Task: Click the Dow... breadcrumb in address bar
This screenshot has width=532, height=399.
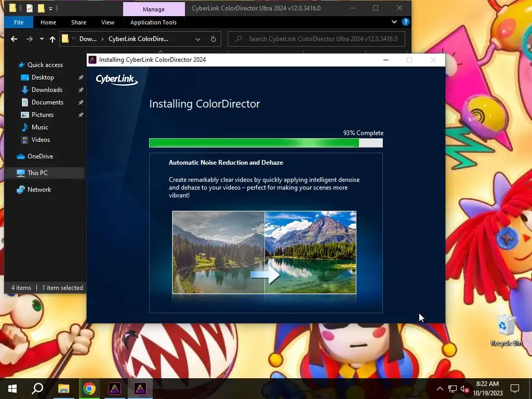Action: [88, 39]
